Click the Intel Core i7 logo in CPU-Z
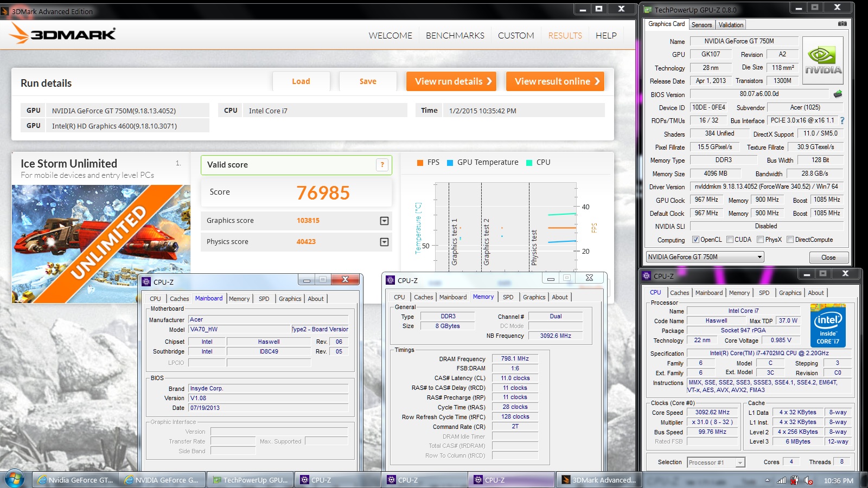Image resolution: width=868 pixels, height=488 pixels. pyautogui.click(x=828, y=325)
